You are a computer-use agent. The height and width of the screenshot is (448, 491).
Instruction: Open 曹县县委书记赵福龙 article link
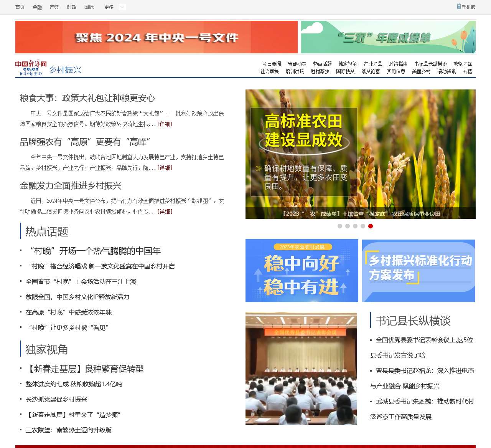point(422,379)
